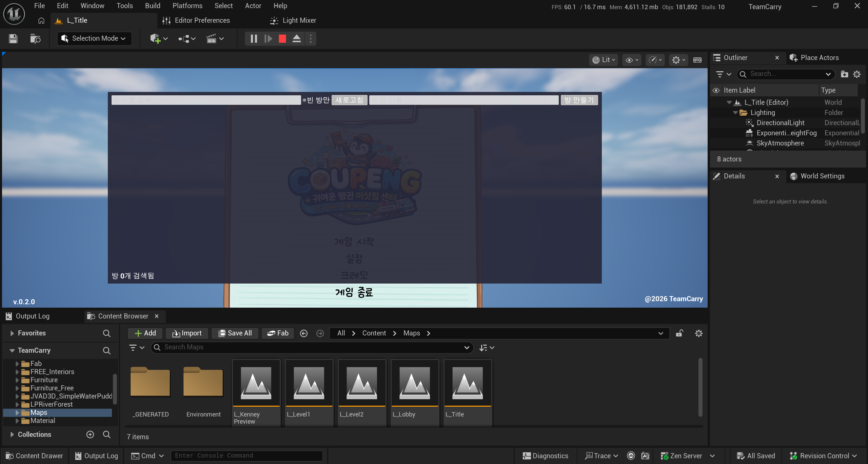
Task: Search the Collections panel
Action: coord(106,434)
